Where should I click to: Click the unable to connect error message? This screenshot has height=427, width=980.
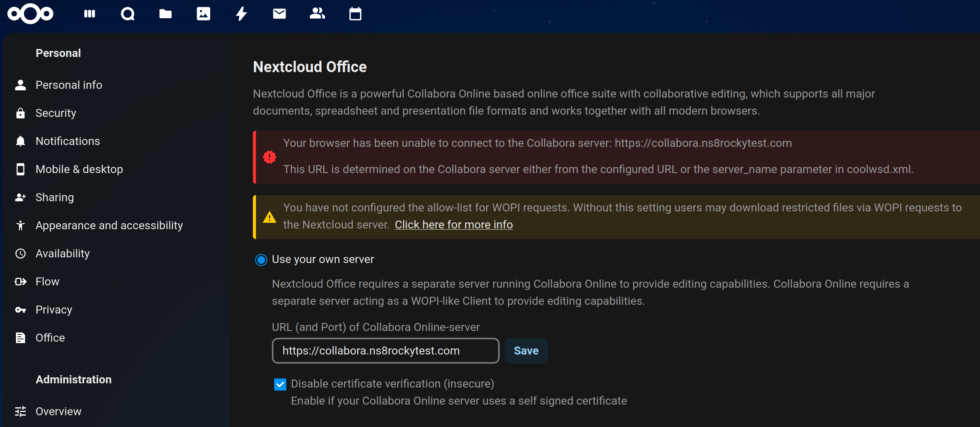[x=538, y=143]
